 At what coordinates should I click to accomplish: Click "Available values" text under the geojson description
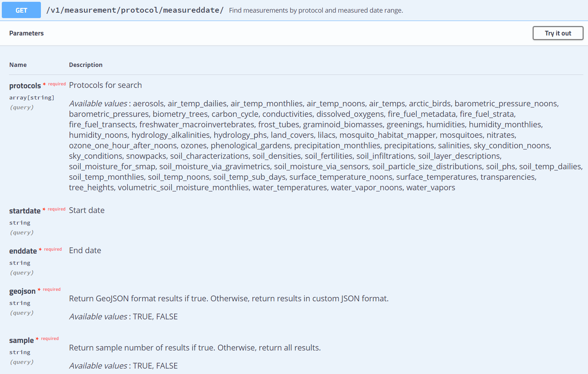click(x=98, y=317)
